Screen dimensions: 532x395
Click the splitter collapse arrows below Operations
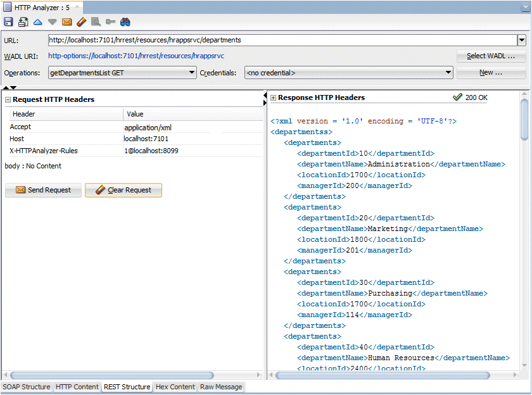[10, 88]
